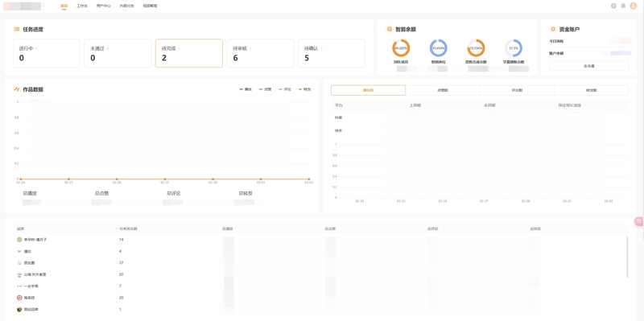The height and width of the screenshot is (321, 644).
Task: Click the 51.5% blue progress ring
Action: click(x=514, y=48)
